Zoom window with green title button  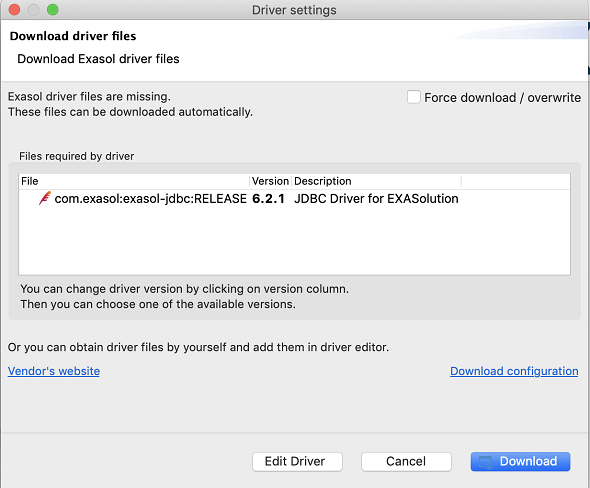pyautogui.click(x=53, y=10)
